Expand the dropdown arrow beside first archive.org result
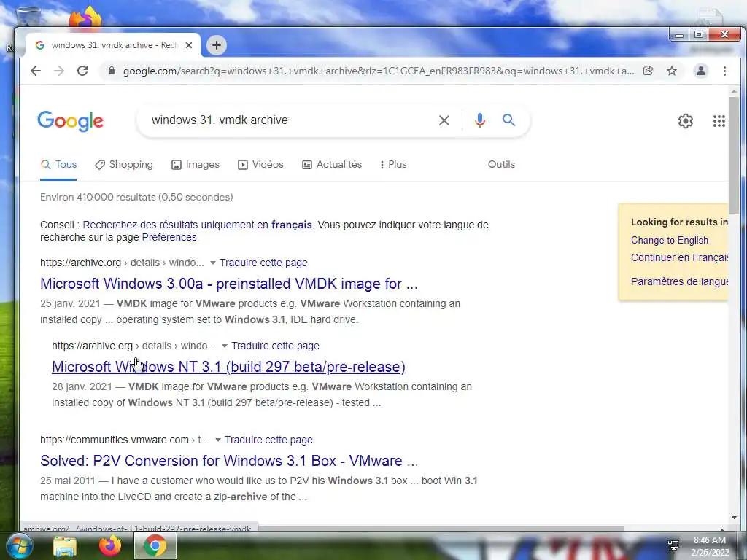The image size is (747, 560). pos(213,262)
